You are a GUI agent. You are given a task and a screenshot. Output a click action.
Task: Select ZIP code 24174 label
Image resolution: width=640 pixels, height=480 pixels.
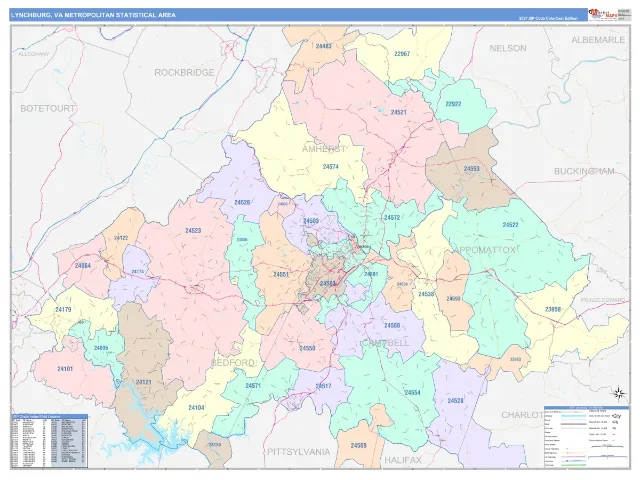138,271
